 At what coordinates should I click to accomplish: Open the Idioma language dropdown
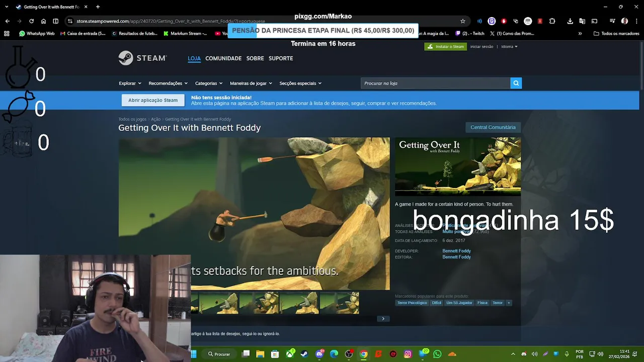[x=509, y=47]
